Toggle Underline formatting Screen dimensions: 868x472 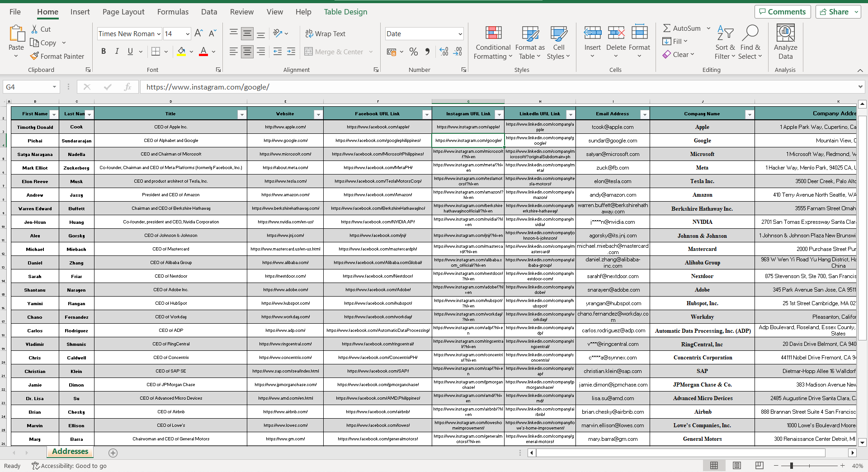point(130,52)
